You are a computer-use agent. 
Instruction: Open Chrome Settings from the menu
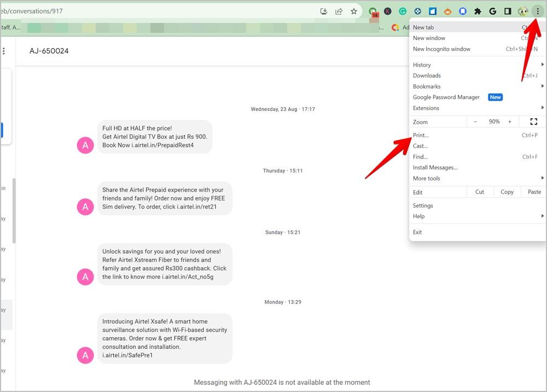(478, 206)
